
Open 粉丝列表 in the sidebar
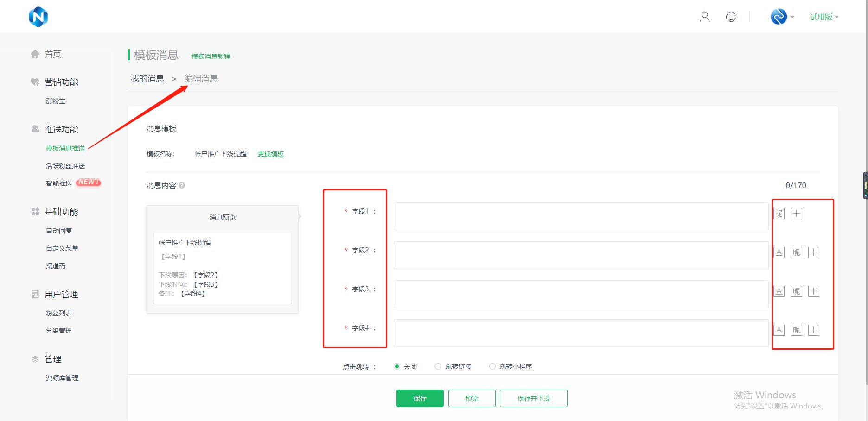pyautogui.click(x=59, y=313)
